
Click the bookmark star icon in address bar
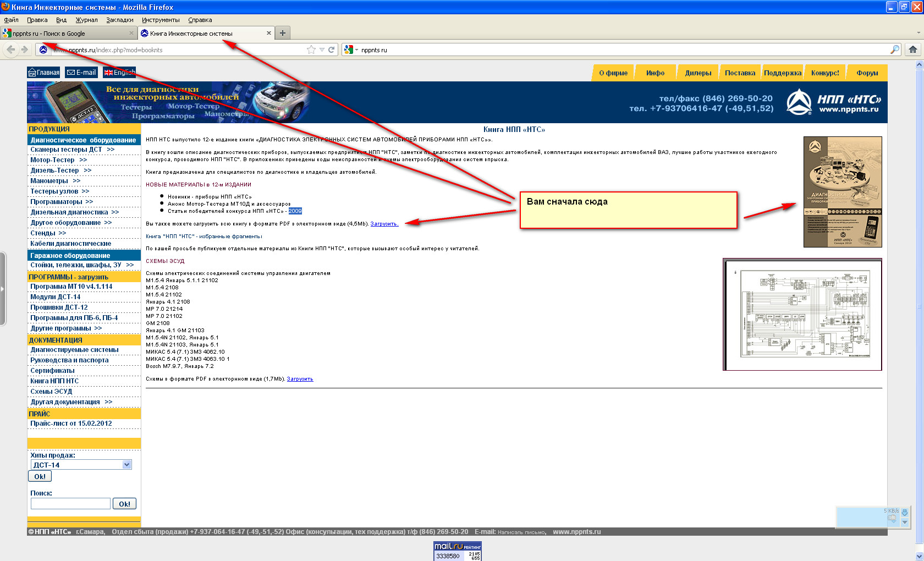coord(311,50)
